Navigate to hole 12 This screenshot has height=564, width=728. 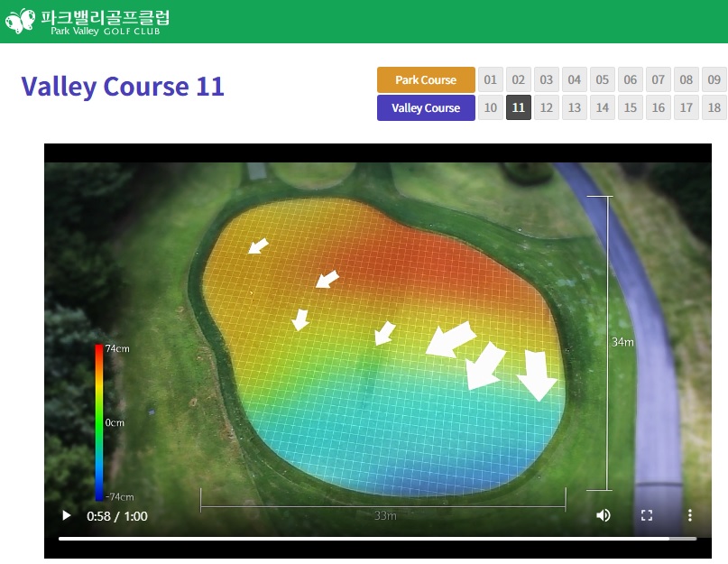click(x=547, y=108)
